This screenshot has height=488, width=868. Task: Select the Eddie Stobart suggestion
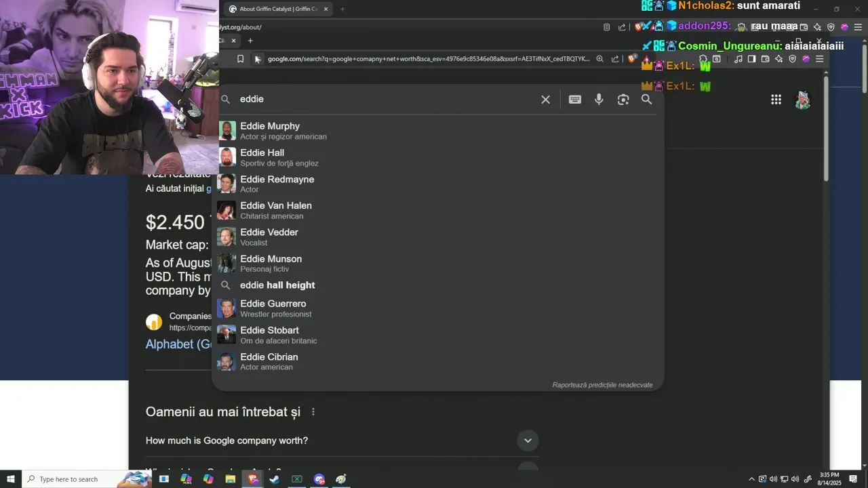click(437, 335)
